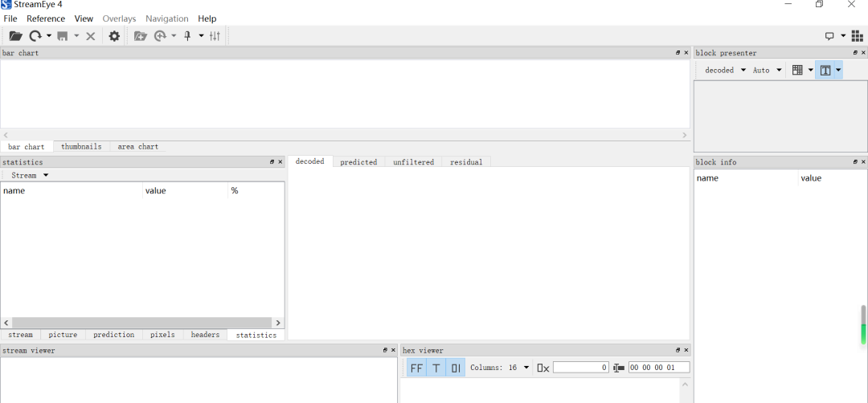
Task: Click the layout grid icon at top right
Action: pos(857,36)
